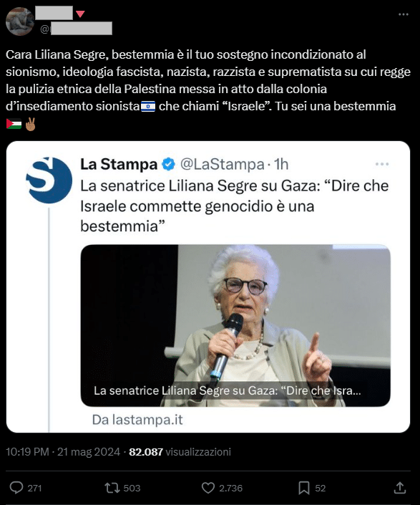Viewport: 420px width, 505px height.
Task: Like the post with heart icon
Action: point(208,488)
